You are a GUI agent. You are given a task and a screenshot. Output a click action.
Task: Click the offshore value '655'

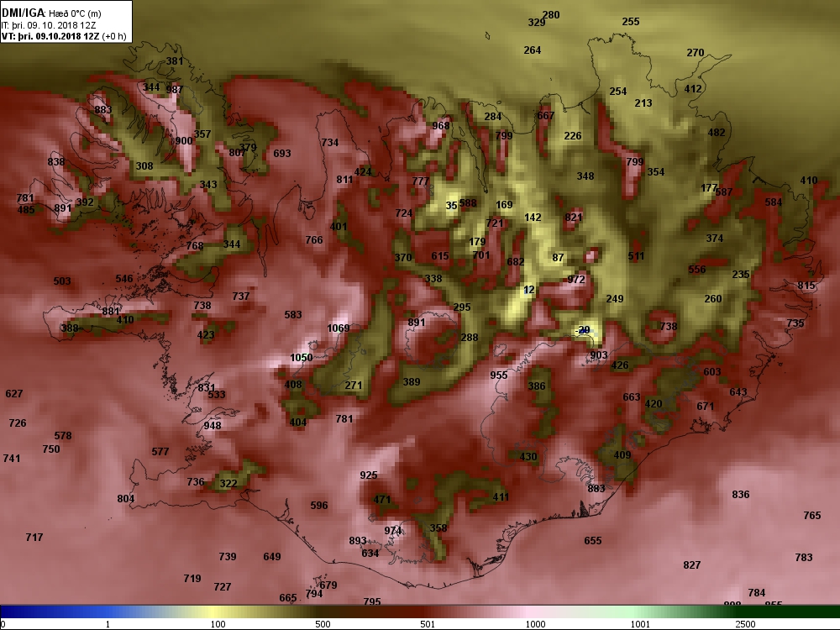point(592,541)
